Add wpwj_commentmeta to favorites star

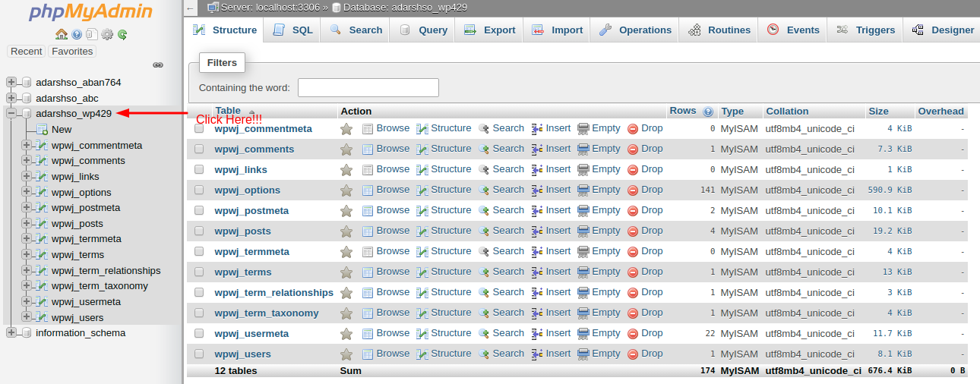pos(346,129)
